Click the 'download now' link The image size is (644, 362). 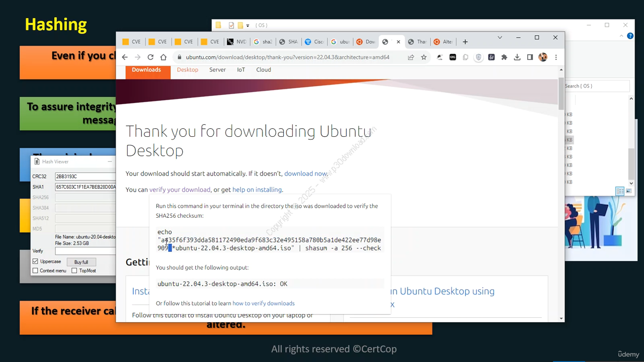click(x=305, y=173)
